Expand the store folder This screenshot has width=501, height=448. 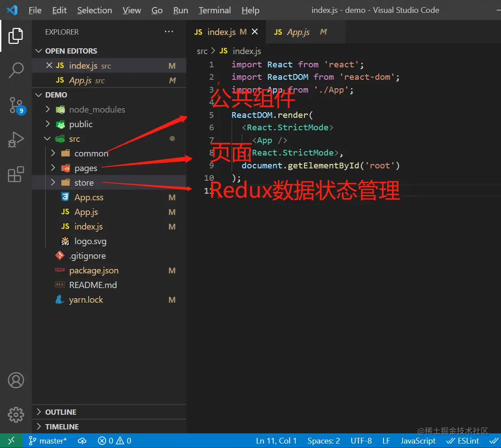(x=109, y=183)
